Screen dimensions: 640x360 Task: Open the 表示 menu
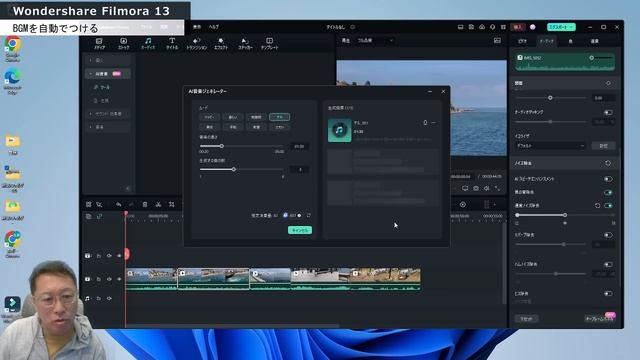point(197,27)
